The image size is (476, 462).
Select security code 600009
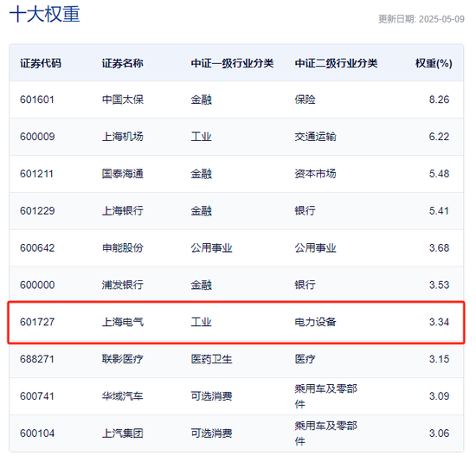(x=37, y=137)
